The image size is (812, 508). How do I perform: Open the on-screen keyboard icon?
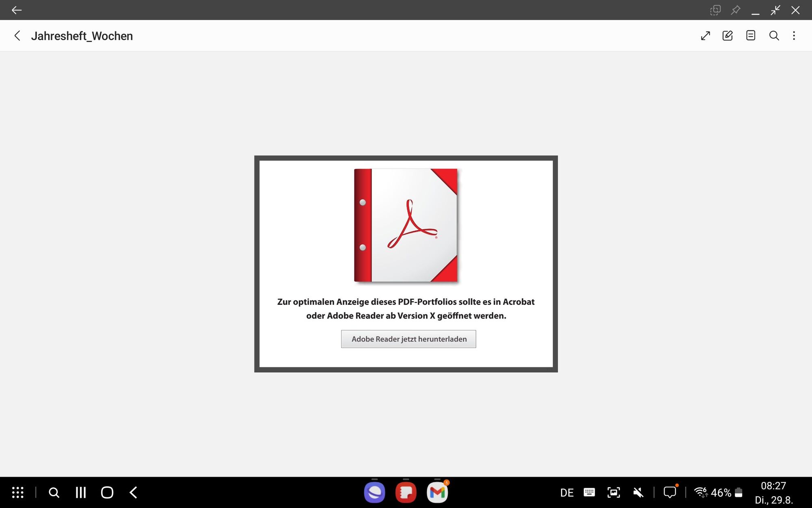(x=589, y=493)
